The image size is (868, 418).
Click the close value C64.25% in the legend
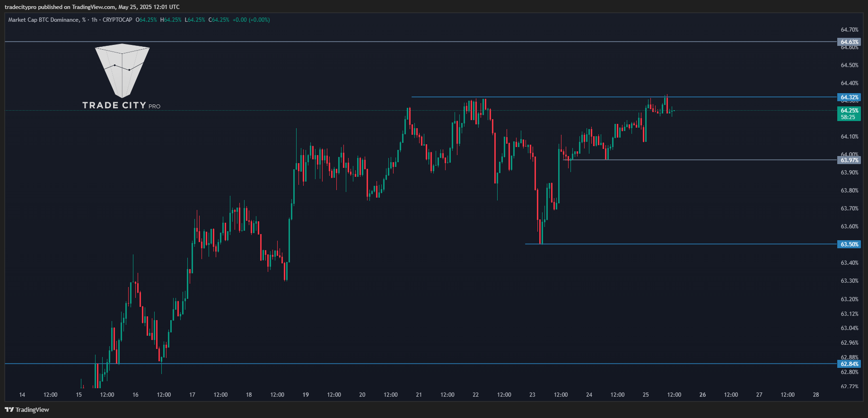pos(219,20)
